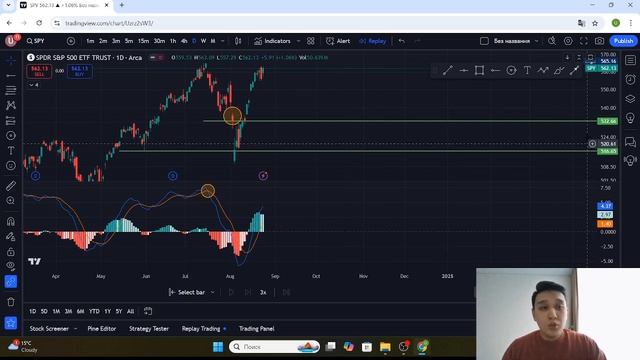Toggle Bar Replay mode
The height and width of the screenshot is (360, 640).
(x=372, y=41)
